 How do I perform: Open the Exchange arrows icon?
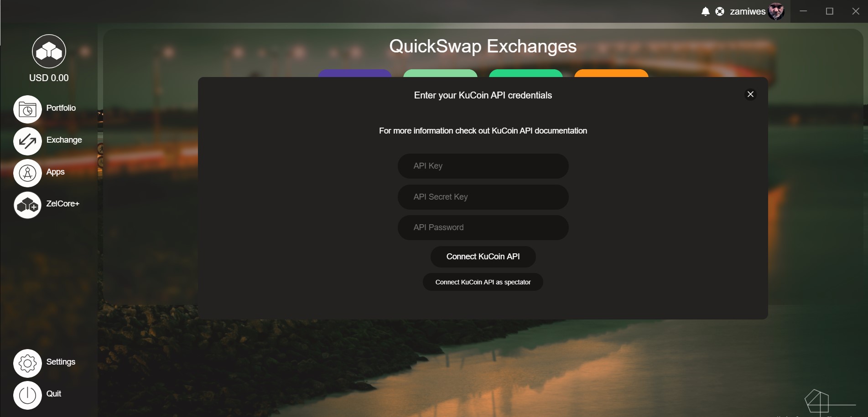coord(27,141)
